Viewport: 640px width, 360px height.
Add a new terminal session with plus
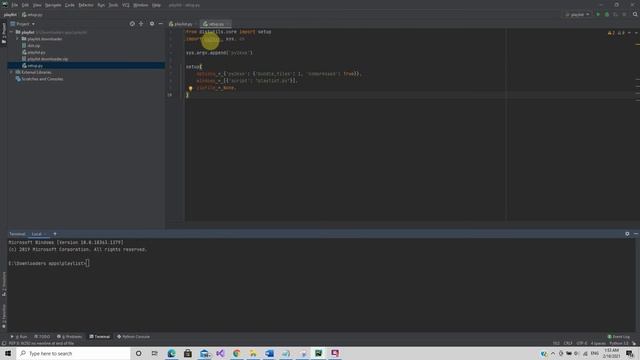click(55, 234)
